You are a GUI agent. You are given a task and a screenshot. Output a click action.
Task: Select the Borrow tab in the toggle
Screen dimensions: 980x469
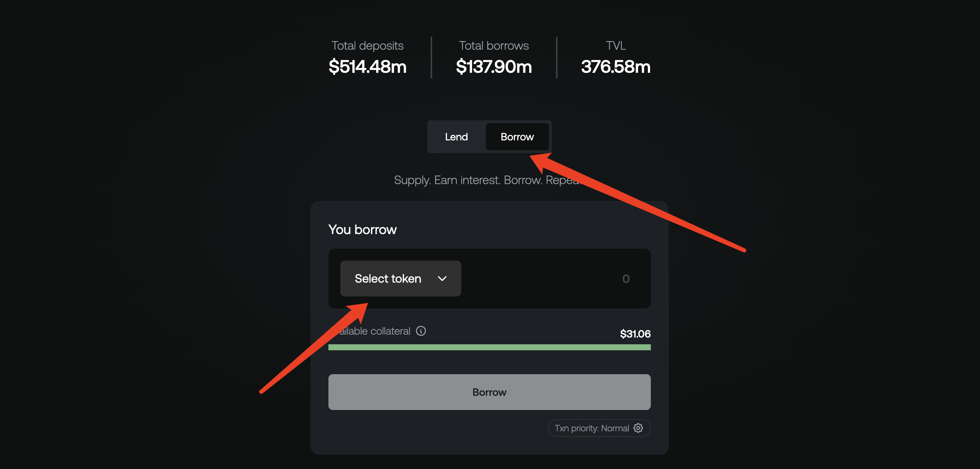(517, 137)
